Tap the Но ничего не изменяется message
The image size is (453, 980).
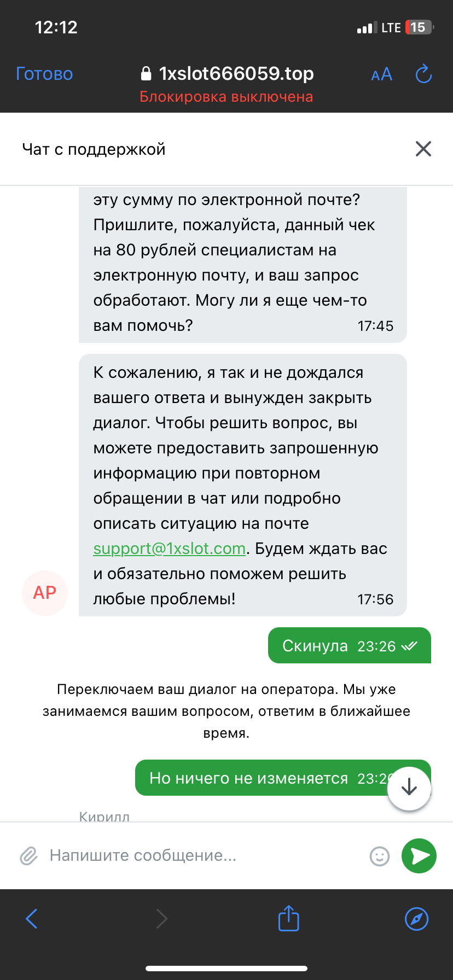point(263,778)
